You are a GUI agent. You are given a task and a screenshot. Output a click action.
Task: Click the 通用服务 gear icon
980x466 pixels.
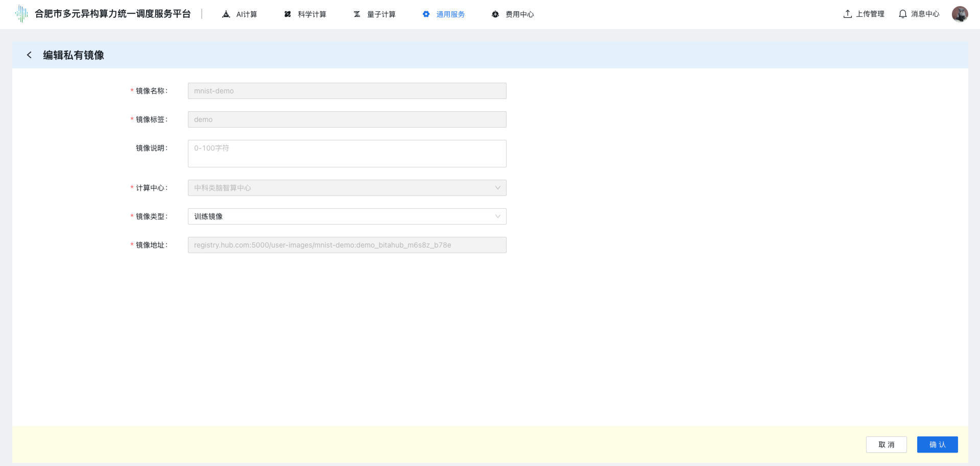coord(426,14)
